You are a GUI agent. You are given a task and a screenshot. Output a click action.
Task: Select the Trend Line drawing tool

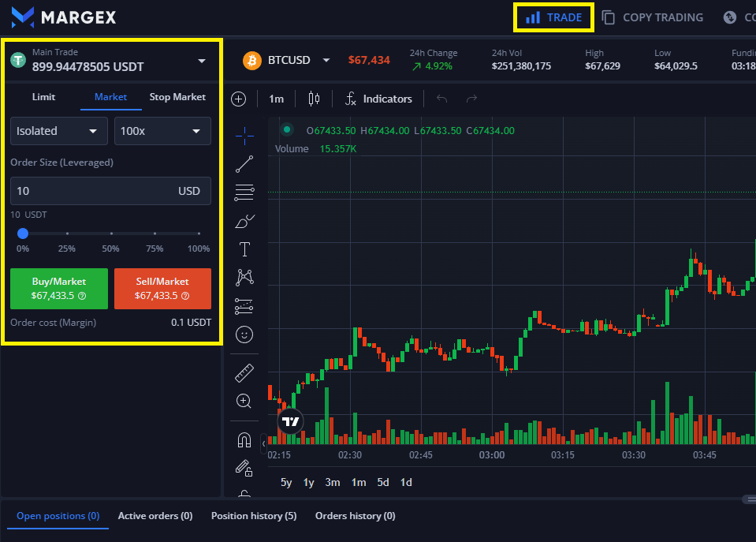244,164
